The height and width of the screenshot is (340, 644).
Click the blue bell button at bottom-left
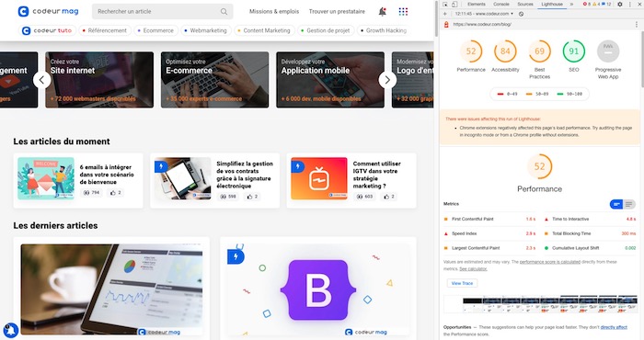coord(11,330)
